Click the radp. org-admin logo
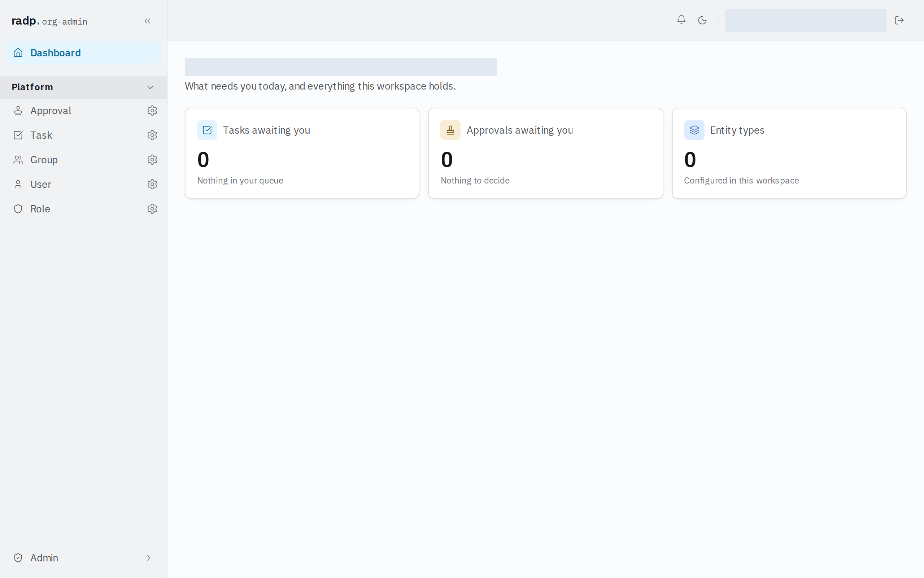924x578 pixels. (49, 21)
